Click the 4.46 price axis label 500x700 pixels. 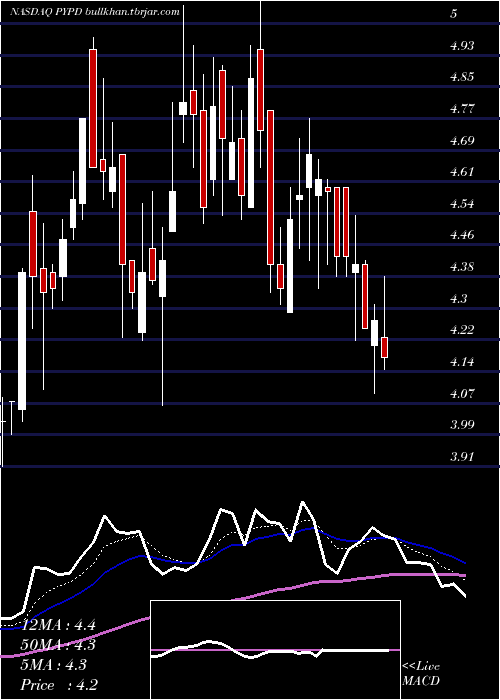coord(462,235)
